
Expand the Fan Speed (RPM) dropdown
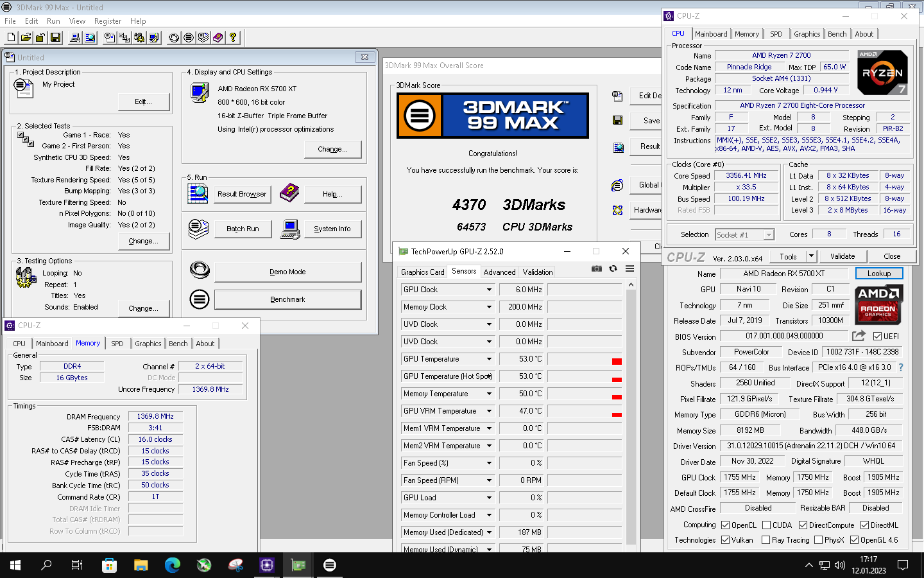[x=489, y=480]
